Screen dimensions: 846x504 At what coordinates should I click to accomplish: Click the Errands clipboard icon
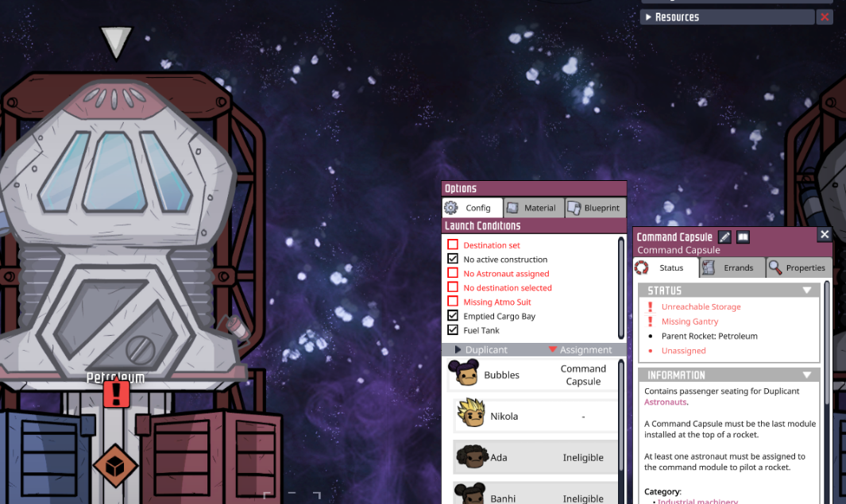tap(709, 267)
